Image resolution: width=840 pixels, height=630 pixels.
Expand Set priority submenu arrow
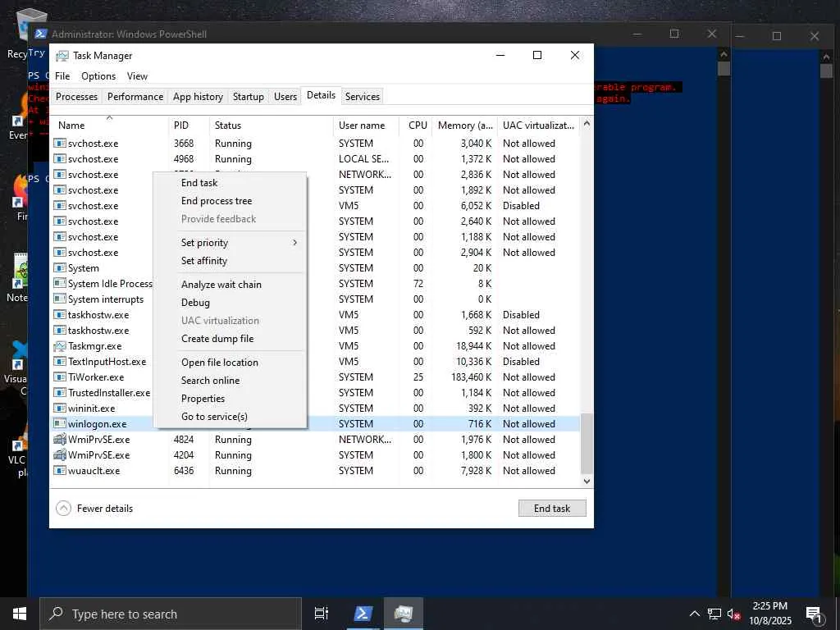[294, 243]
